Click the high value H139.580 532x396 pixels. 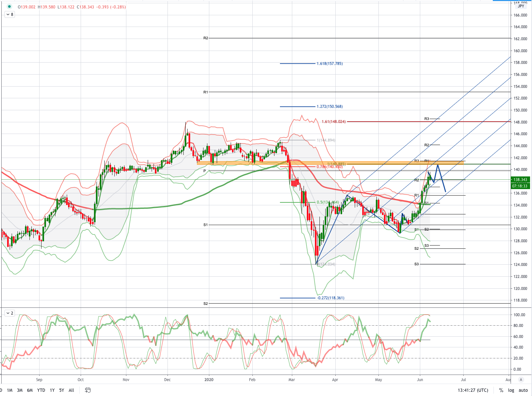pyautogui.click(x=46, y=7)
